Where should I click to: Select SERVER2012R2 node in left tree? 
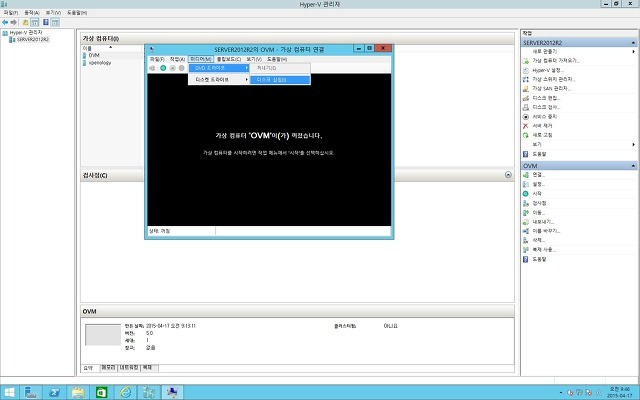(x=33, y=39)
